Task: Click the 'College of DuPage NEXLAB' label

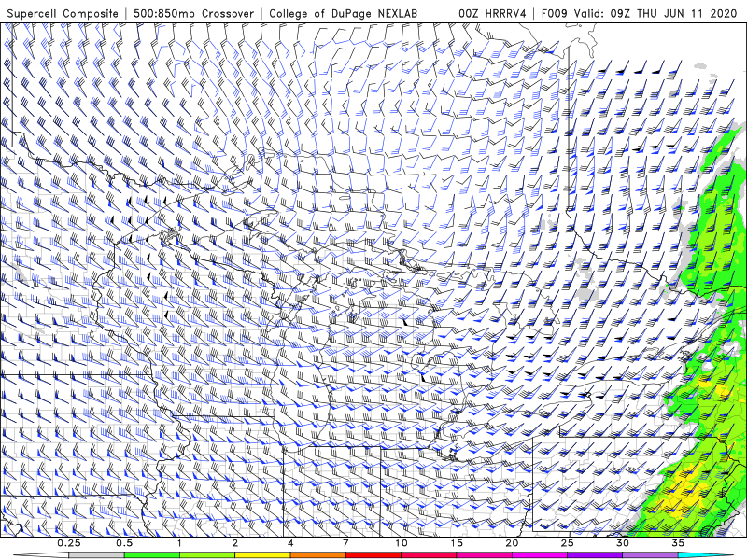Action: click(343, 13)
